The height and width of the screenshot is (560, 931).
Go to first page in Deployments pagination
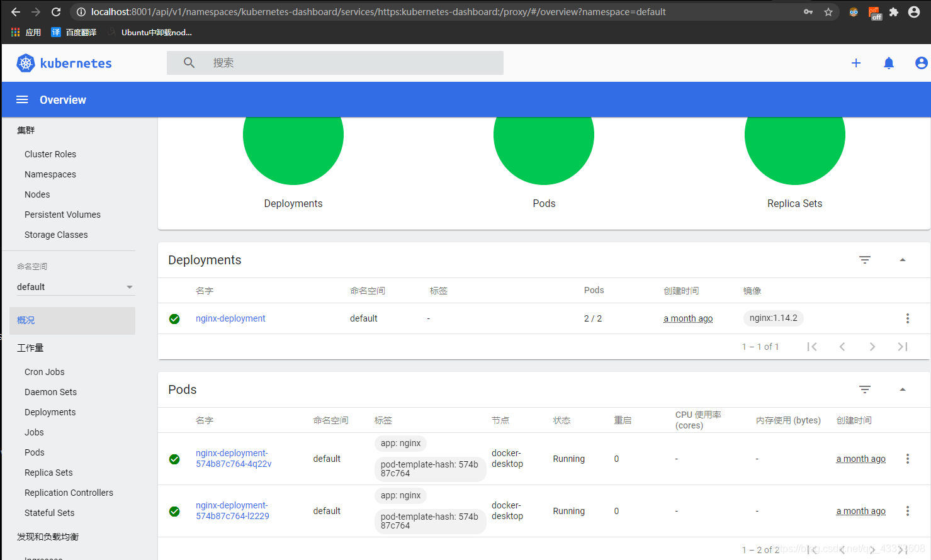[812, 347]
